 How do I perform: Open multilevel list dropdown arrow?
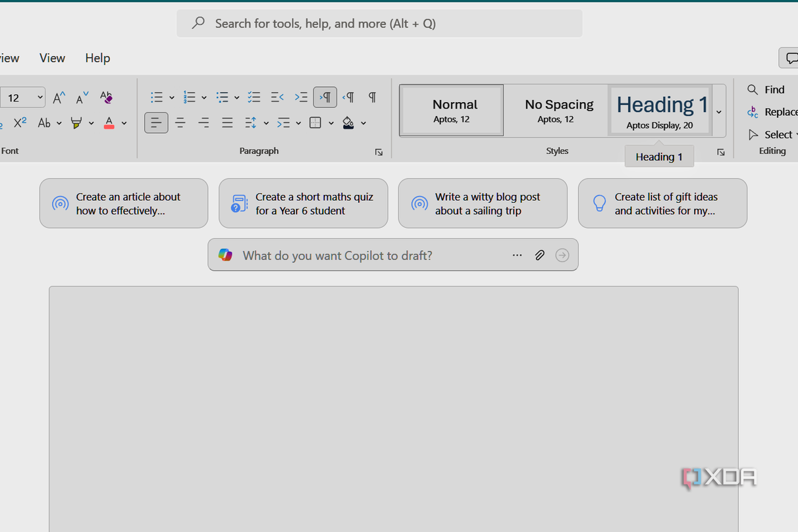237,97
